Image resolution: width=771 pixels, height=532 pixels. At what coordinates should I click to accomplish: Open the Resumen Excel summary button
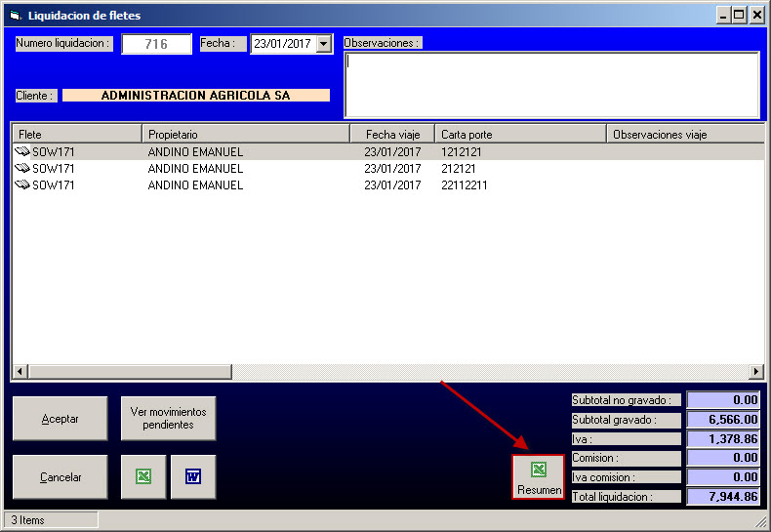click(x=539, y=476)
